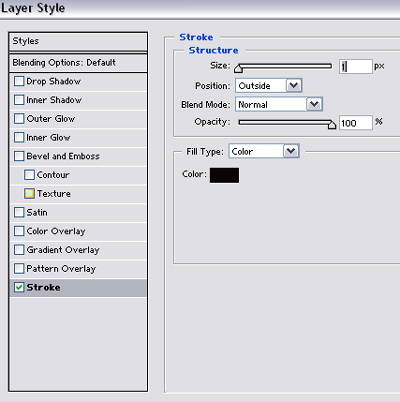Click the Opacity slider handle
This screenshot has width=400, height=402.
click(332, 125)
